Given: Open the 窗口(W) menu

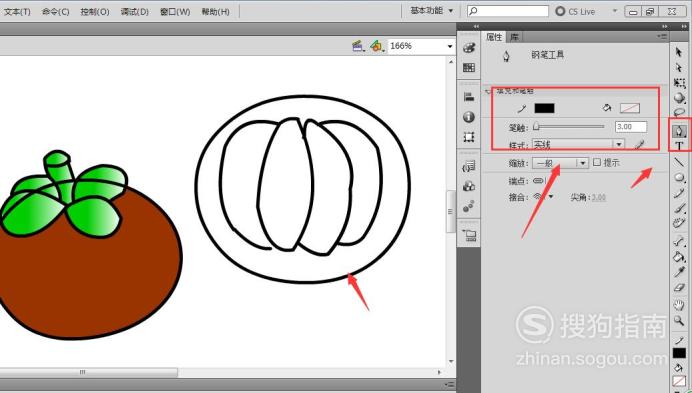Looking at the screenshot, I should tap(175, 12).
